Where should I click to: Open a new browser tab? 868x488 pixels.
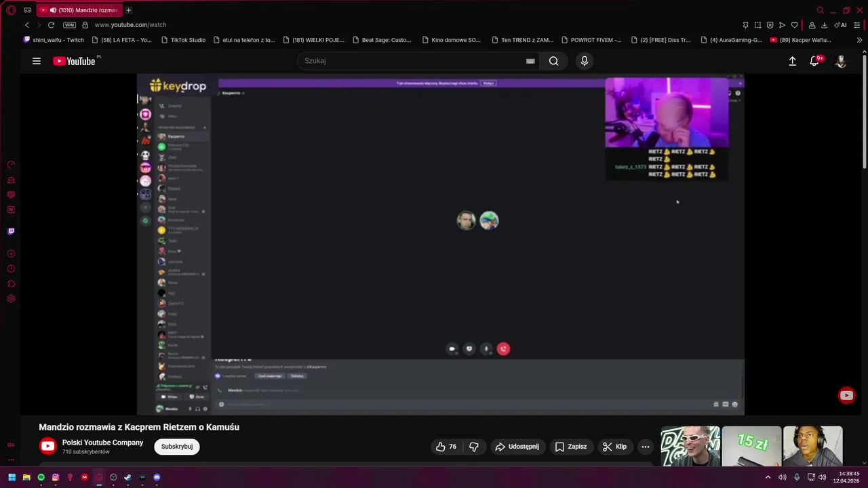pos(128,10)
